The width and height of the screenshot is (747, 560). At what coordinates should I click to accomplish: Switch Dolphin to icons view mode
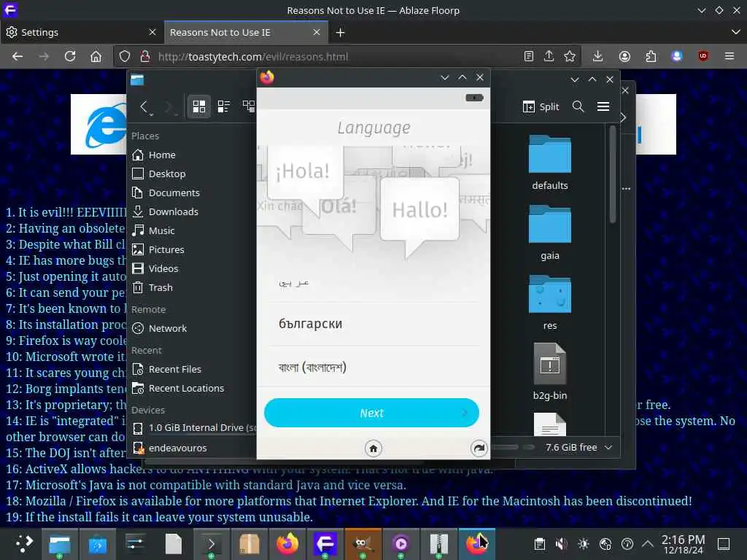pyautogui.click(x=198, y=106)
